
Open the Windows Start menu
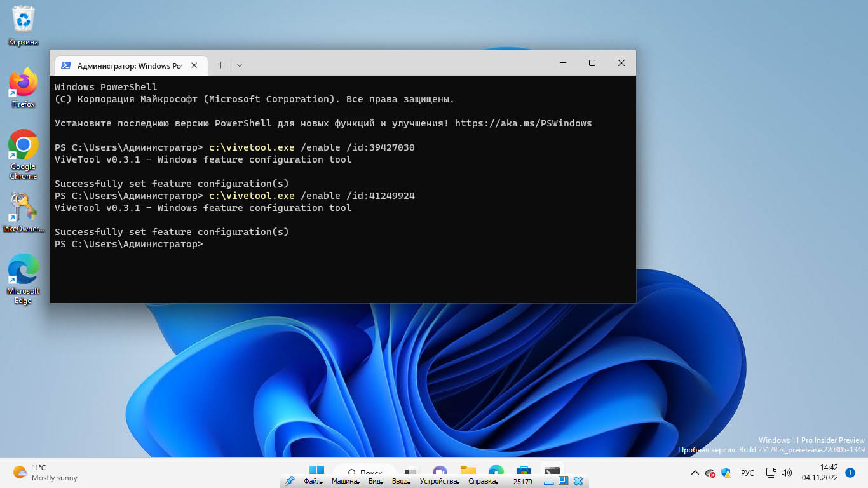(x=316, y=470)
